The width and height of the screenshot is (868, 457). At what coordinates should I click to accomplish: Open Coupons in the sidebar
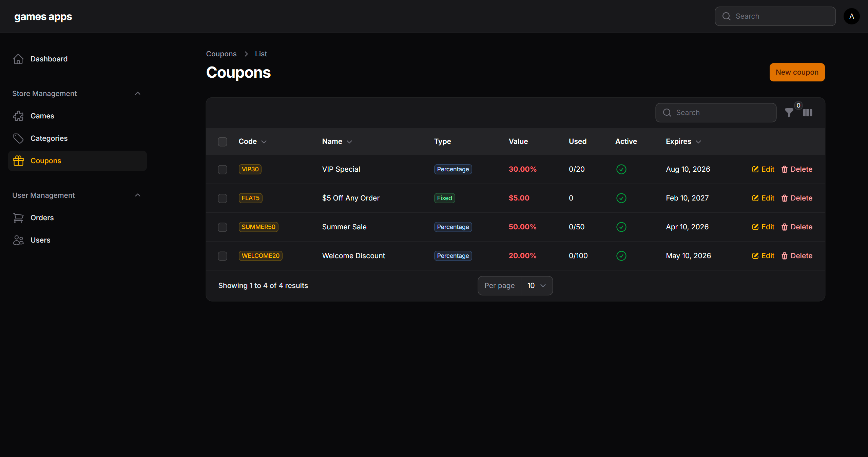tap(46, 161)
